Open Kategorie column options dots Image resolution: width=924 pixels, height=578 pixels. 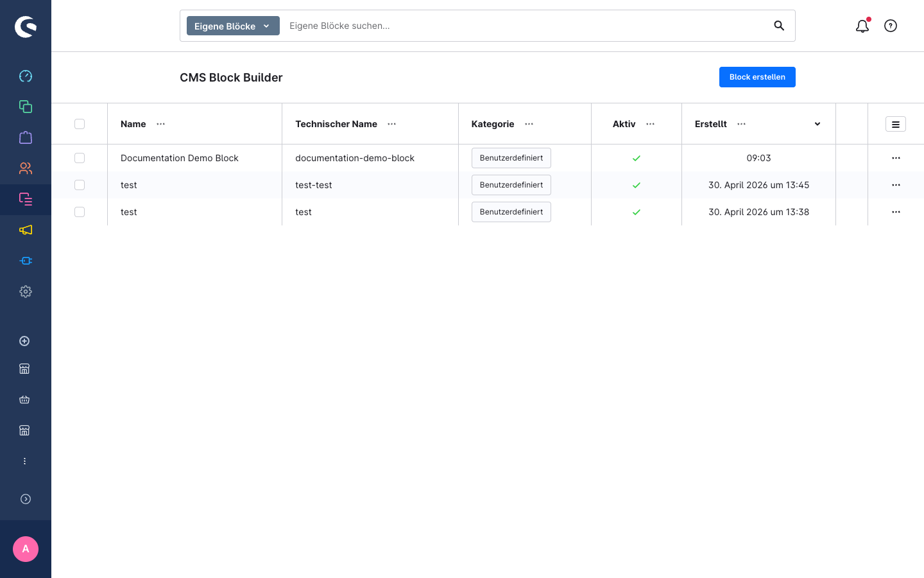pyautogui.click(x=529, y=124)
